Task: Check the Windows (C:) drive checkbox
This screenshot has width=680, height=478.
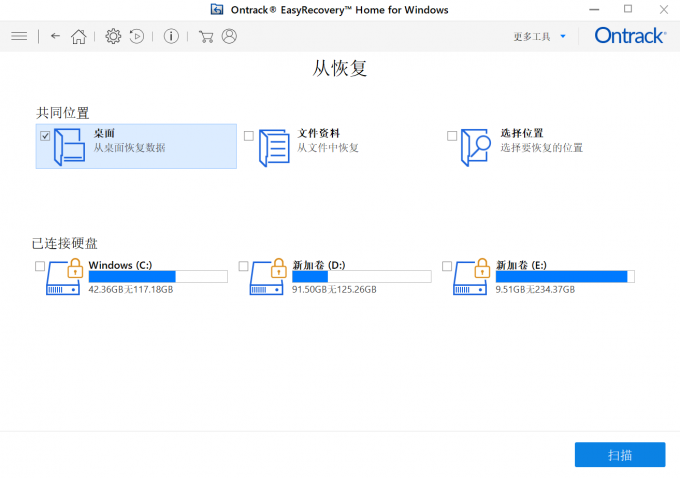Action: (x=40, y=266)
